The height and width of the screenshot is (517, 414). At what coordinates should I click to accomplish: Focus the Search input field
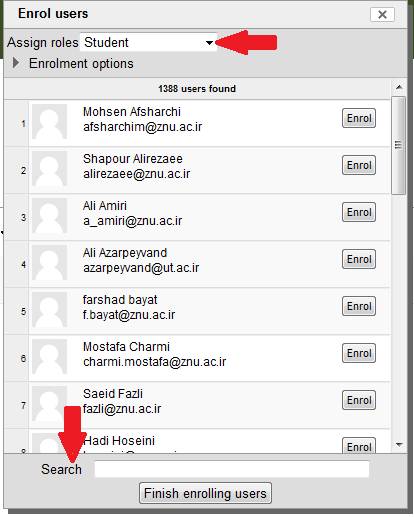[232, 469]
